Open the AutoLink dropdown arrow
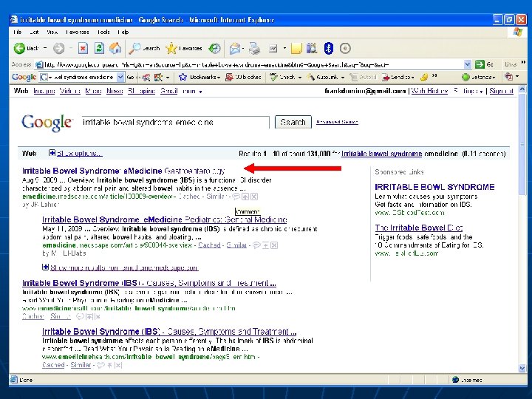 coord(342,78)
